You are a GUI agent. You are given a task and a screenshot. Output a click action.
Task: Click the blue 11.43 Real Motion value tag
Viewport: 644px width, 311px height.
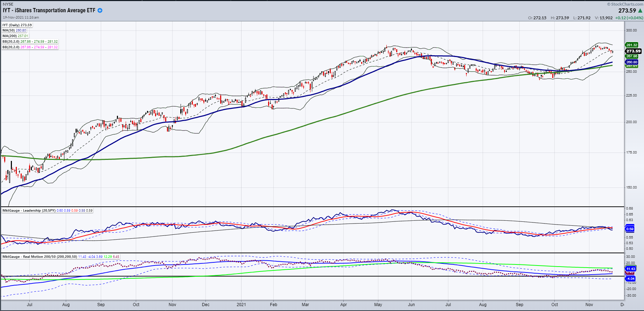[631, 269]
